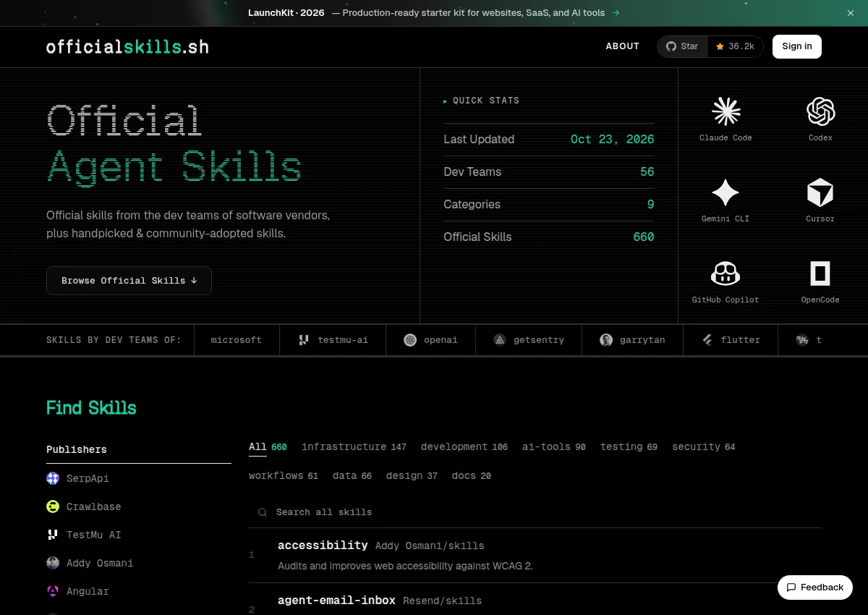Open Resend/skills repo label
Screen dimensions: 868x615
tap(442, 601)
